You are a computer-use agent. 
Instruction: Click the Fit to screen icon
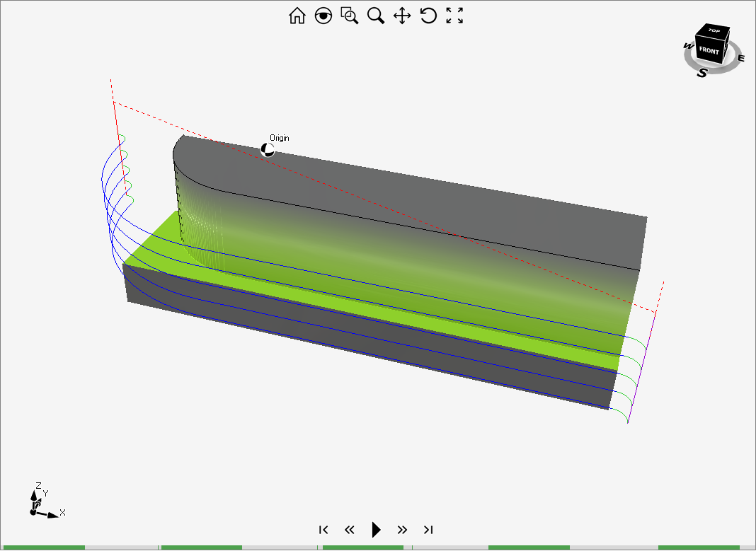[454, 16]
